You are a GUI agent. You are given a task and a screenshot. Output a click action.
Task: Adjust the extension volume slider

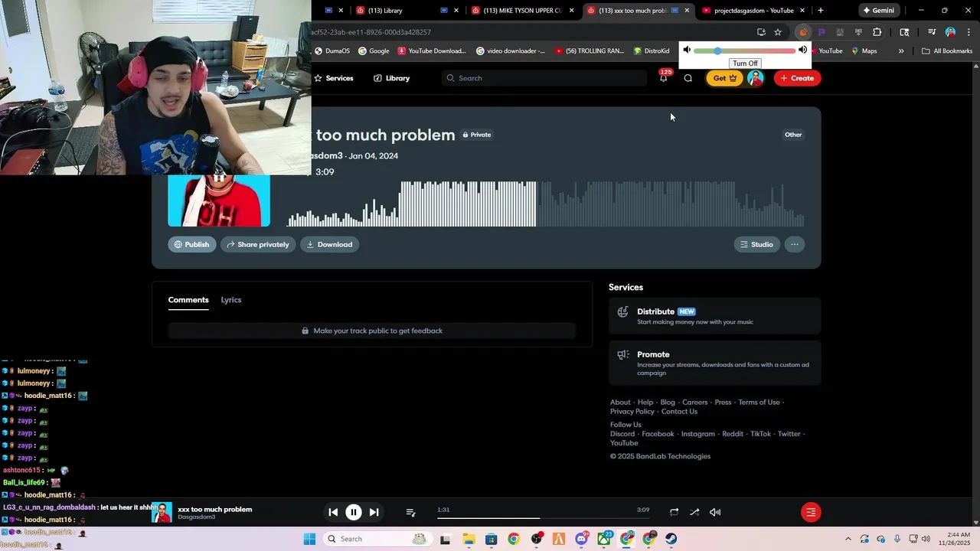click(x=744, y=51)
